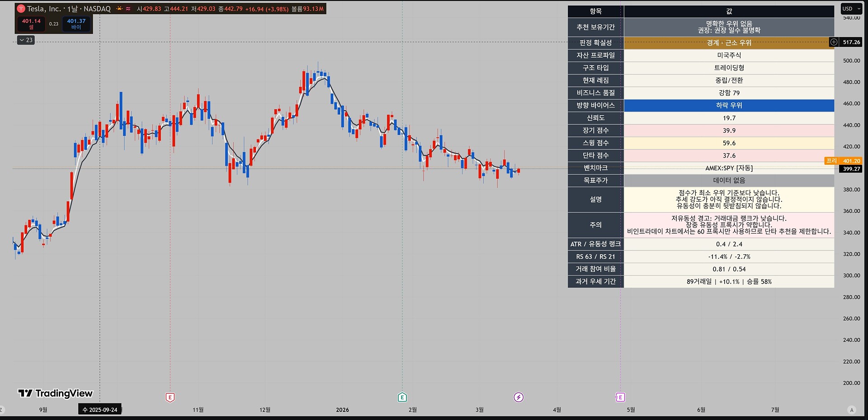This screenshot has height=420, width=868.
Task: Open the red earnings E marker on the time axis
Action: pyautogui.click(x=170, y=397)
